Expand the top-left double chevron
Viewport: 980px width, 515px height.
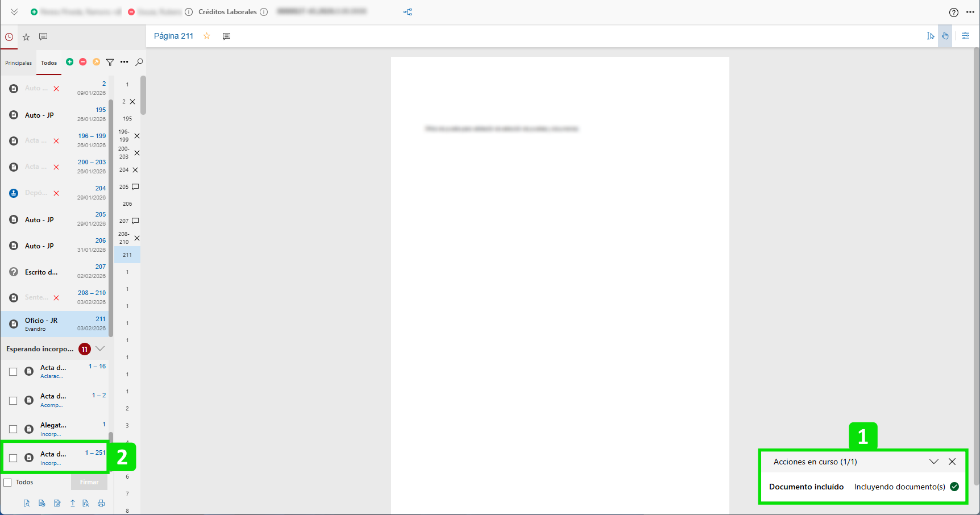(x=14, y=12)
